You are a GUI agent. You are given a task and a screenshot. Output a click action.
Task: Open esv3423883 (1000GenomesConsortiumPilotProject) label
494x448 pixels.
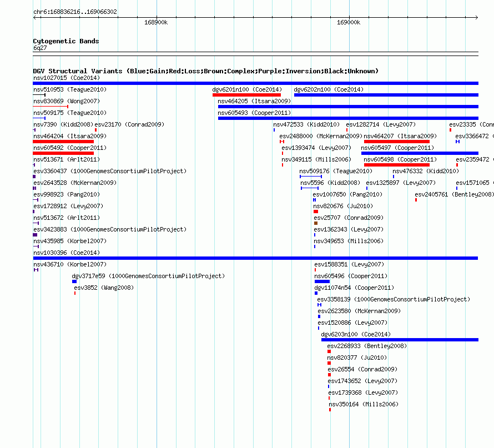click(x=110, y=229)
